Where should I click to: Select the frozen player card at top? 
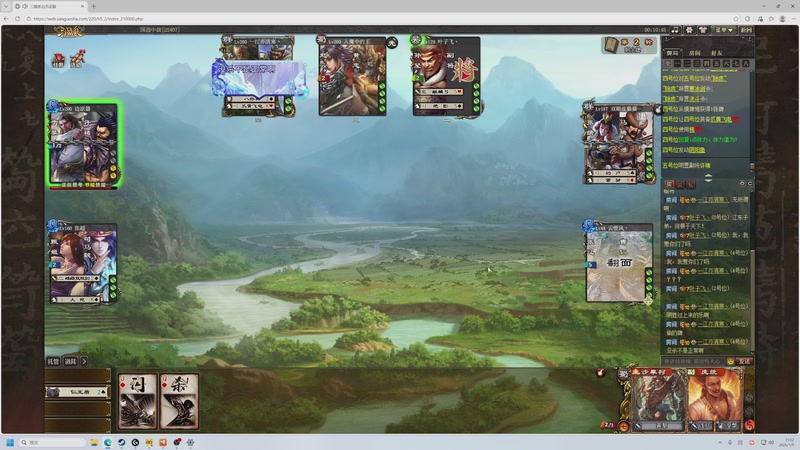click(259, 77)
